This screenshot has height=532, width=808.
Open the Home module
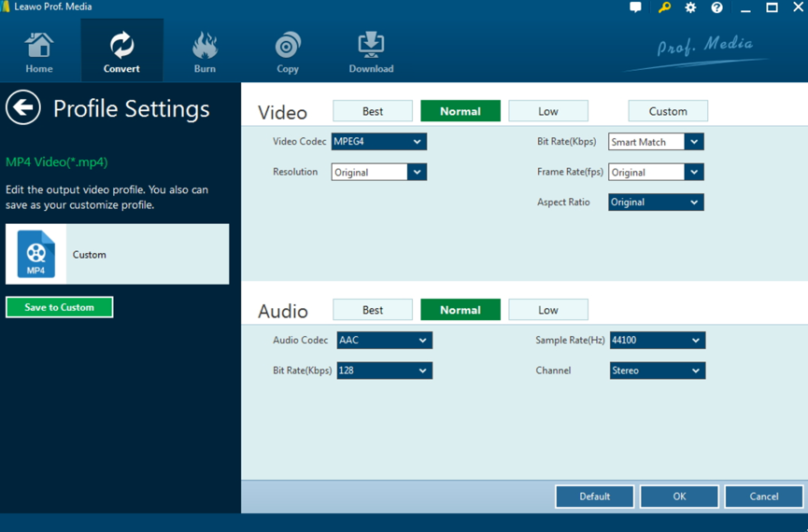39,51
